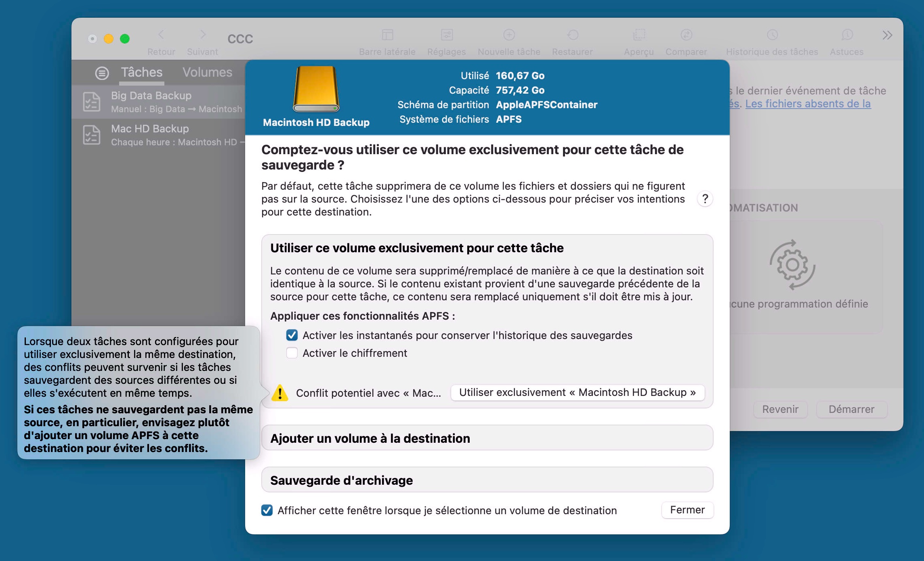The height and width of the screenshot is (561, 924).
Task: Click Utiliser exclusivement « Macintosh HD Backup » button
Action: [577, 392]
